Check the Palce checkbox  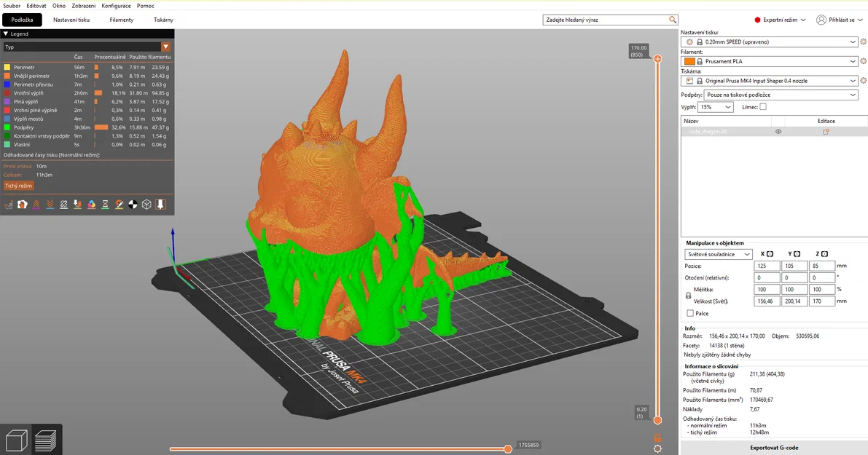pyautogui.click(x=689, y=314)
